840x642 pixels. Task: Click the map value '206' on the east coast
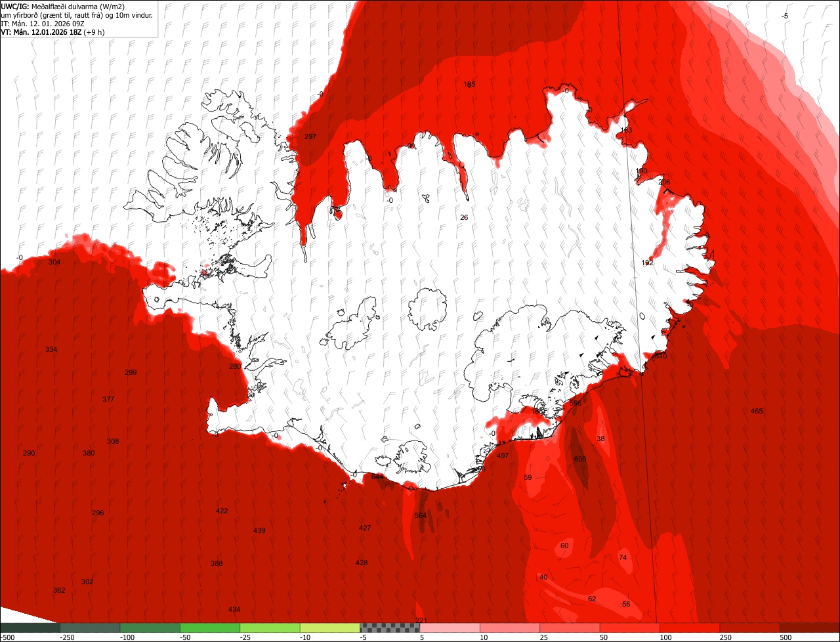coord(664,182)
